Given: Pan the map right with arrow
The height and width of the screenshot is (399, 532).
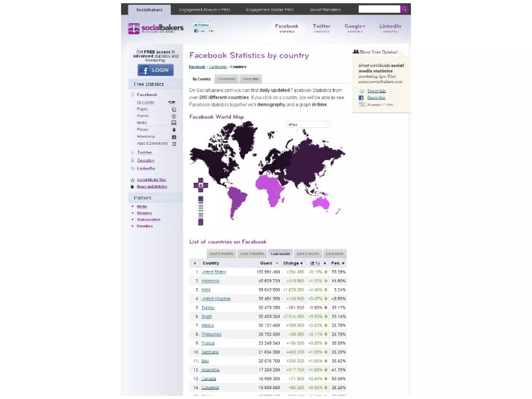Looking at the screenshot, I should (206, 185).
